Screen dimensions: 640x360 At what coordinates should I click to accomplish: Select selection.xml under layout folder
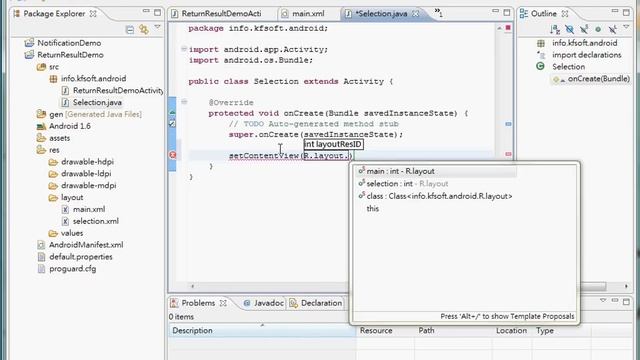coord(96,221)
